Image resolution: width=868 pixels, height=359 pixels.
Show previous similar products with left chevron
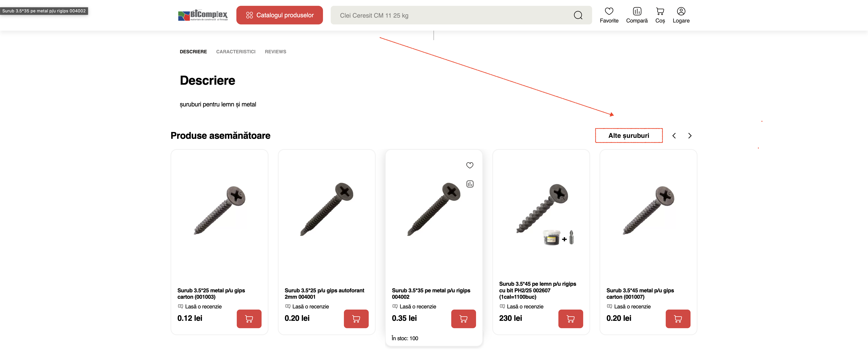[x=674, y=135]
